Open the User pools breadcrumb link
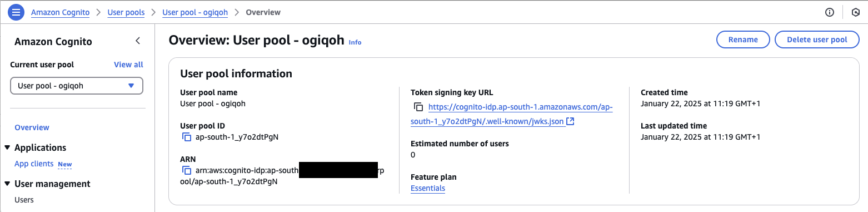This screenshot has width=868, height=212. point(126,12)
